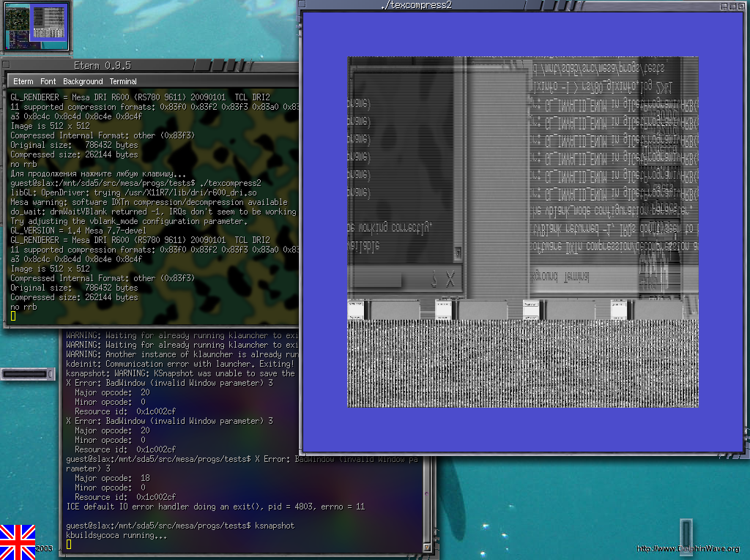Click the UK flag keyboard layout icon
Screen dimensions: 750x560
18,542
